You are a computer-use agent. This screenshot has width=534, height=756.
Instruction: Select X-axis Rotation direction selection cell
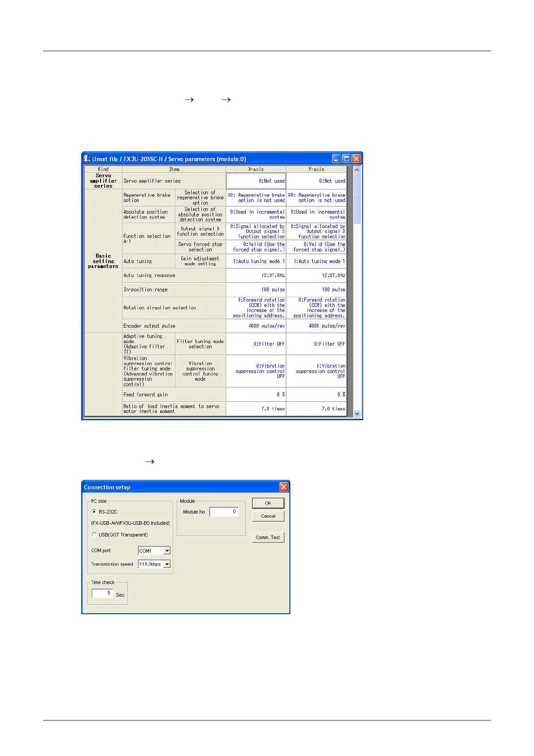pyautogui.click(x=256, y=308)
